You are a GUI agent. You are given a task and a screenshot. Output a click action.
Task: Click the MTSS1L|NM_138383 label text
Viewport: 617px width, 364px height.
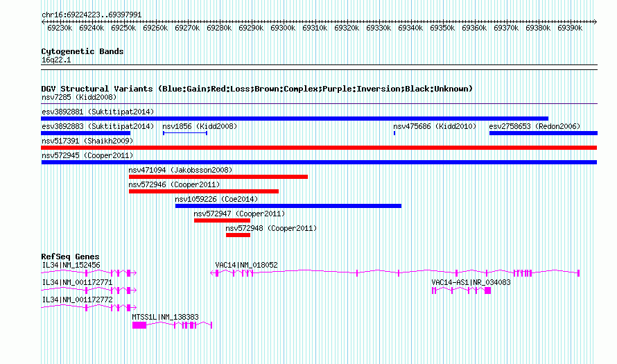(x=165, y=317)
